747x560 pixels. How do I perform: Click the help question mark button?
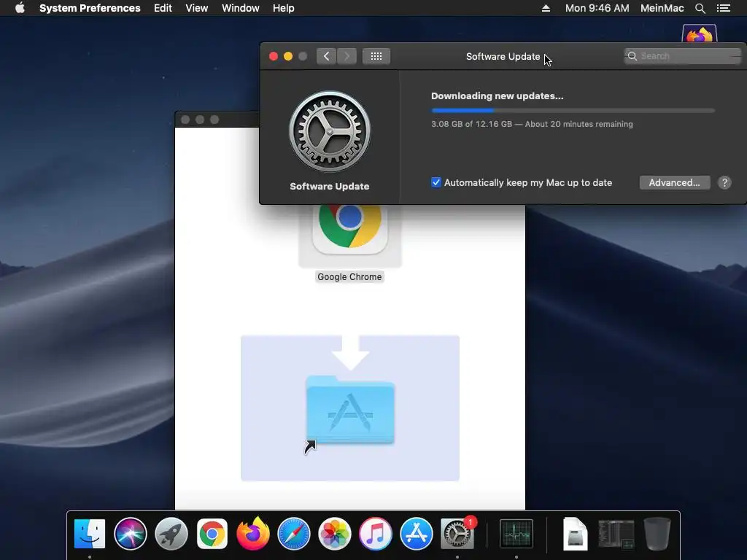[x=724, y=182]
